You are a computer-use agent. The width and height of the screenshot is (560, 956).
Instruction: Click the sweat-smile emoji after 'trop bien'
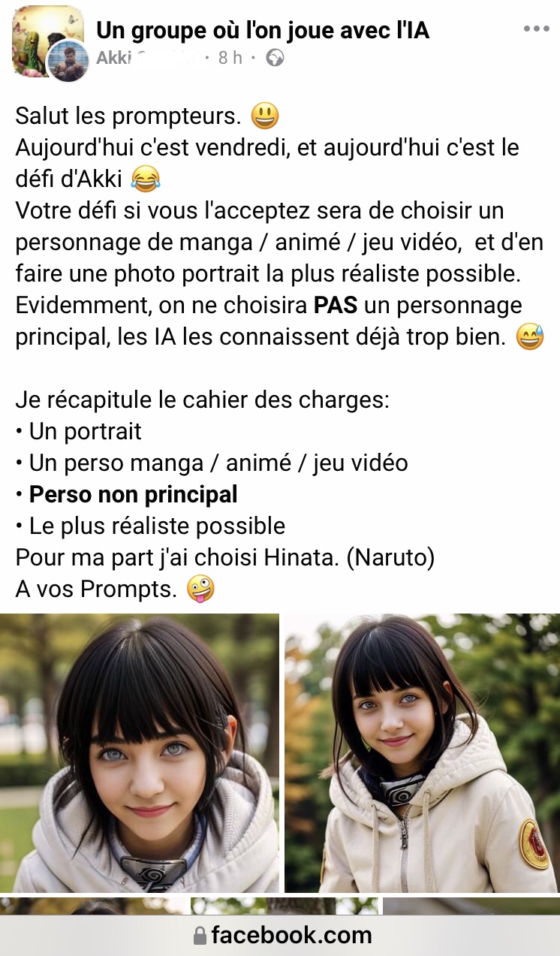(x=530, y=337)
